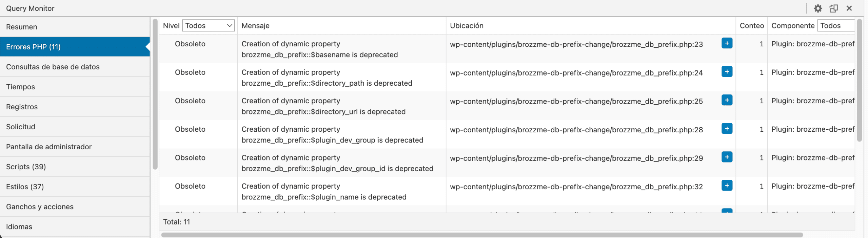Expand stack trace for brozzme_db_prefix.php:24
868x238 pixels.
pos(727,72)
